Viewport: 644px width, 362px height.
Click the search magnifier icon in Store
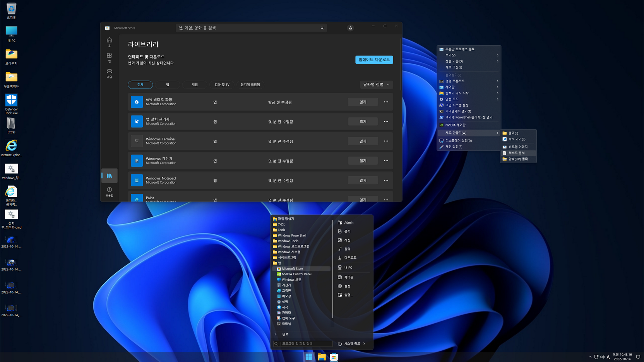point(322,28)
